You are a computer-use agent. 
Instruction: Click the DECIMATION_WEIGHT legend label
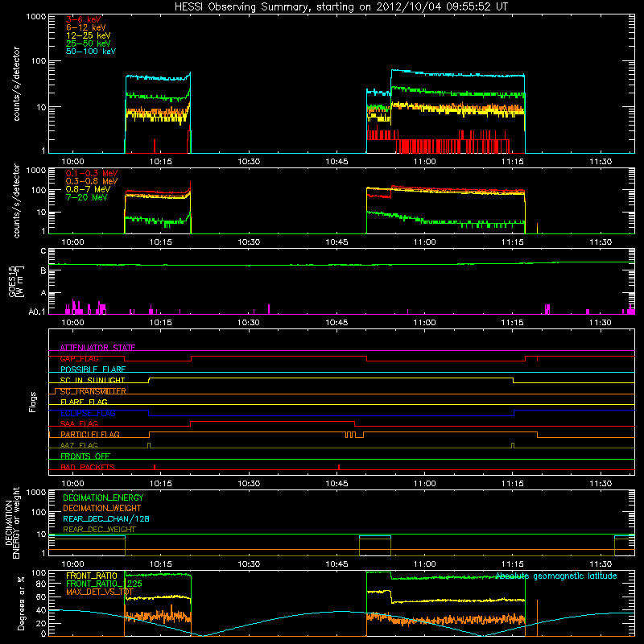(x=102, y=508)
